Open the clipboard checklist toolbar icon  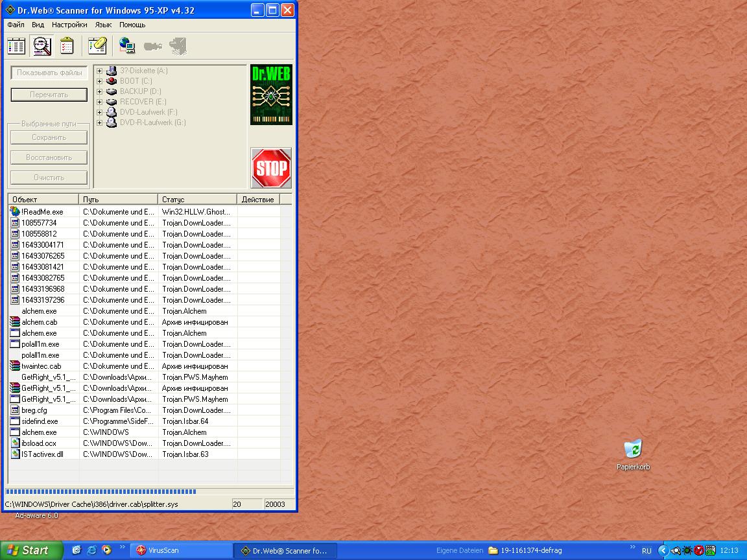67,46
